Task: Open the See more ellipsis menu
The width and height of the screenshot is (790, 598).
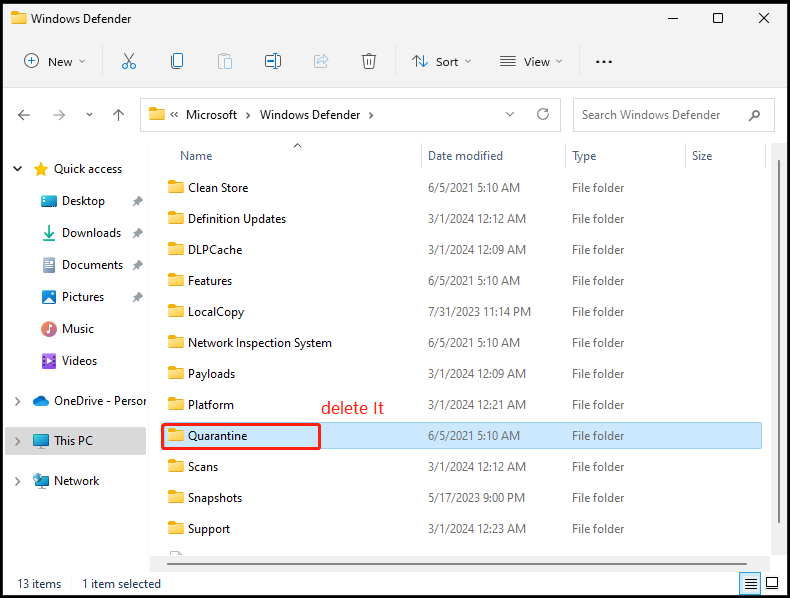Action: click(x=604, y=62)
